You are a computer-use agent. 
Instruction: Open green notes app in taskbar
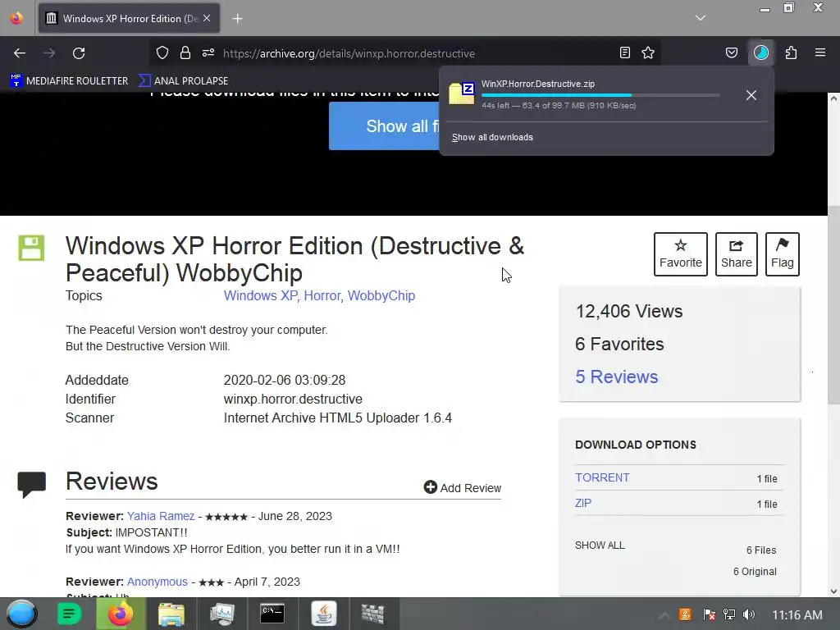[69, 614]
